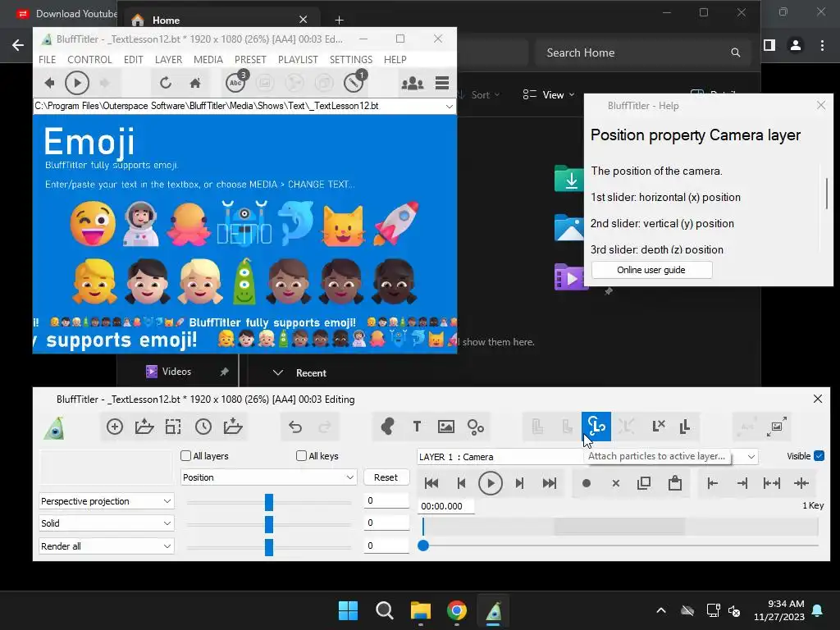Click the dashed-square resolution icon
840x630 pixels.
(x=173, y=427)
